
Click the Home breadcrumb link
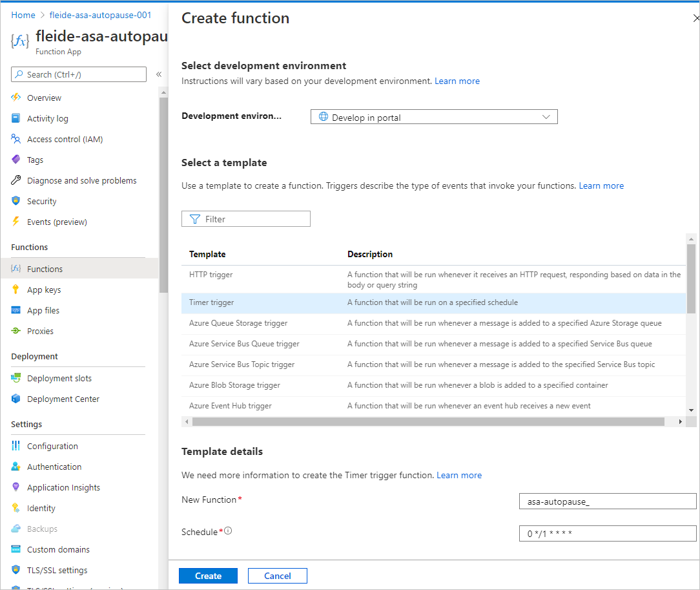23,15
